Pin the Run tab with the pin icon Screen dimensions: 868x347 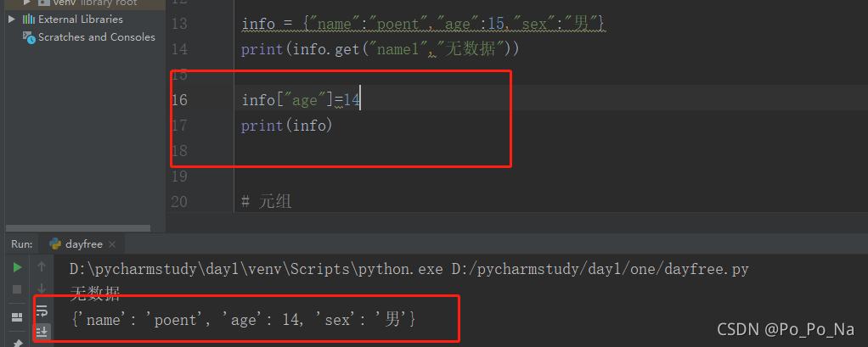coord(17,343)
